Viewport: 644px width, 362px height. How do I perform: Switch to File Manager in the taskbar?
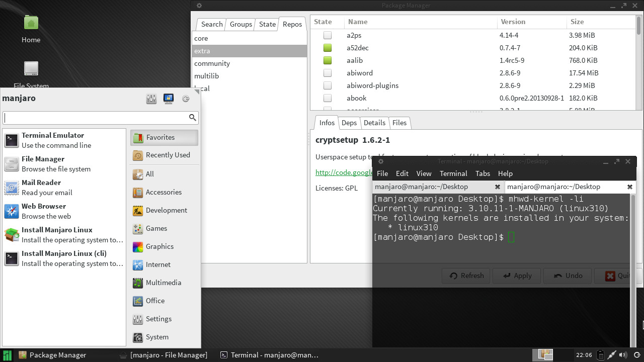(x=163, y=355)
